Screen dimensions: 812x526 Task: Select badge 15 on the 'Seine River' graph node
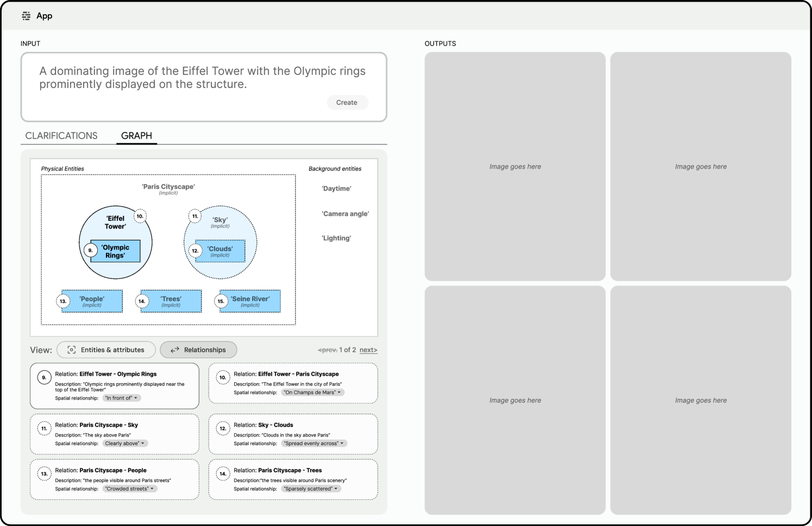[221, 301]
